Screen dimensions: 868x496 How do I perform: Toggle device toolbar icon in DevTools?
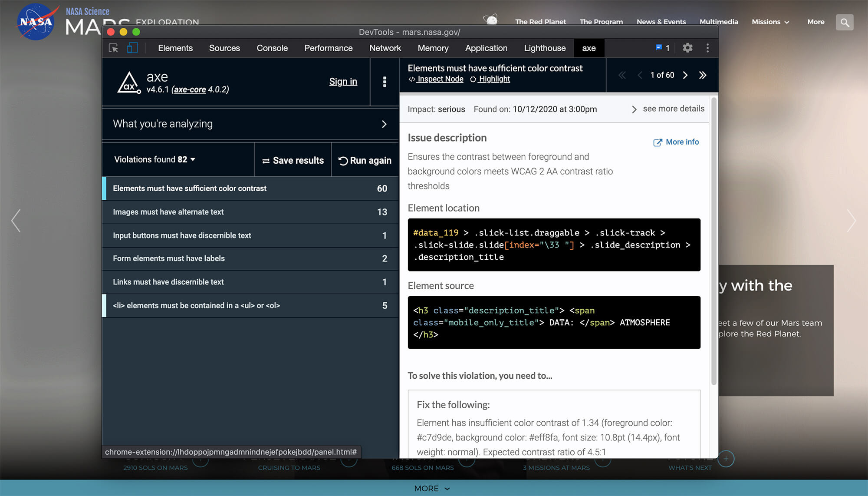132,48
